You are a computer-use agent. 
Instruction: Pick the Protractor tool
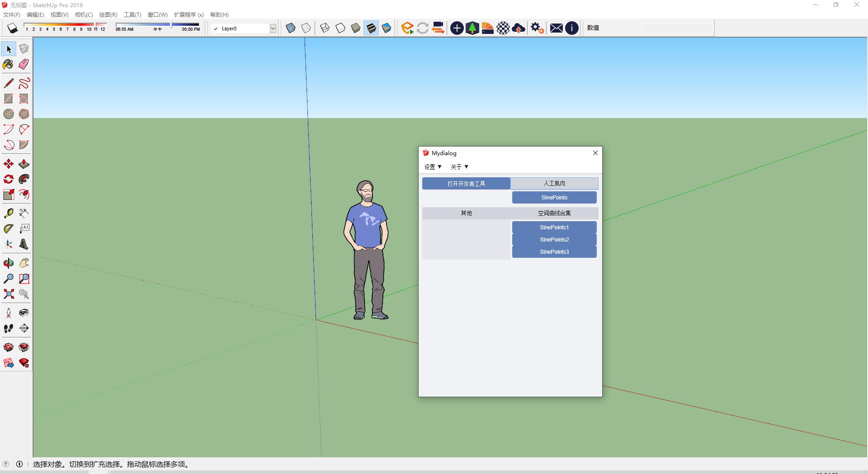pyautogui.click(x=9, y=228)
